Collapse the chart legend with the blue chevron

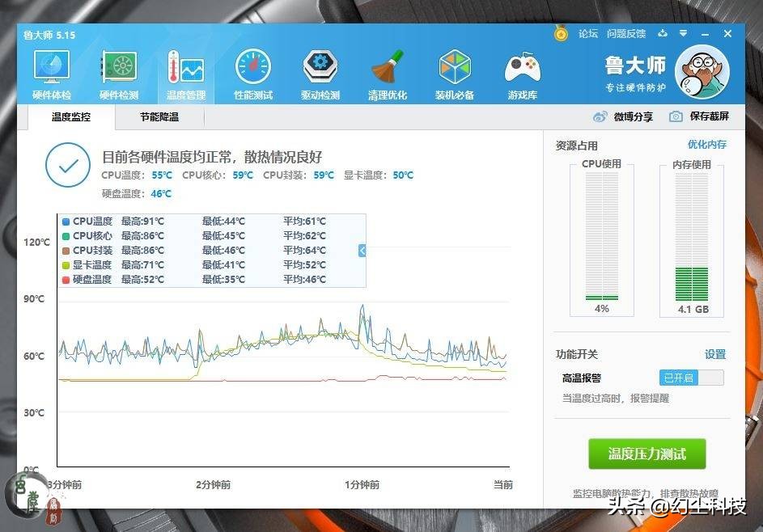[361, 251]
